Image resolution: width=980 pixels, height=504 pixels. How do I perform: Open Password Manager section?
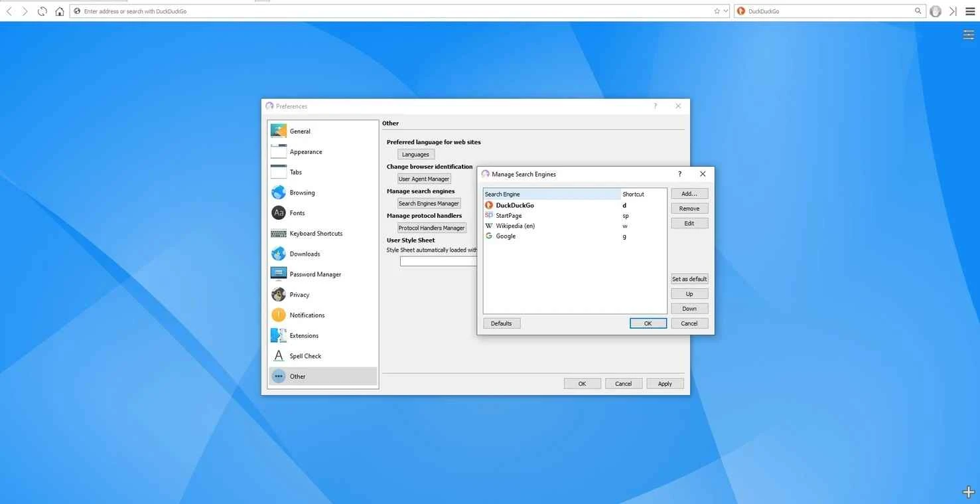coord(323,274)
